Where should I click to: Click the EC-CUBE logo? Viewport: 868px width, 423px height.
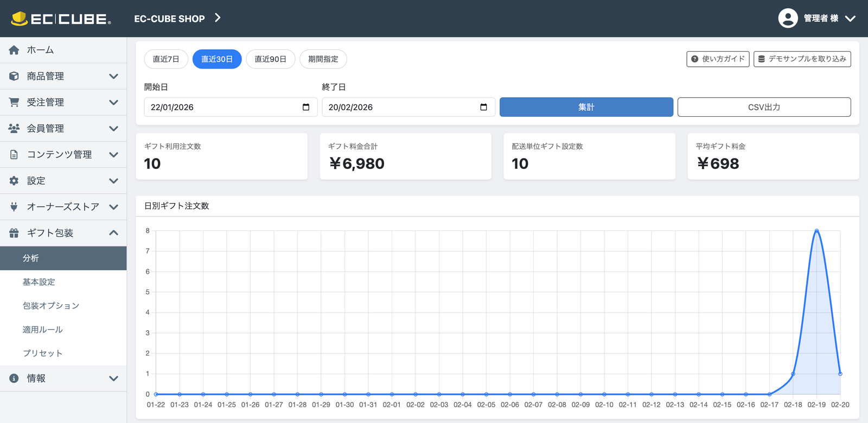coord(61,18)
